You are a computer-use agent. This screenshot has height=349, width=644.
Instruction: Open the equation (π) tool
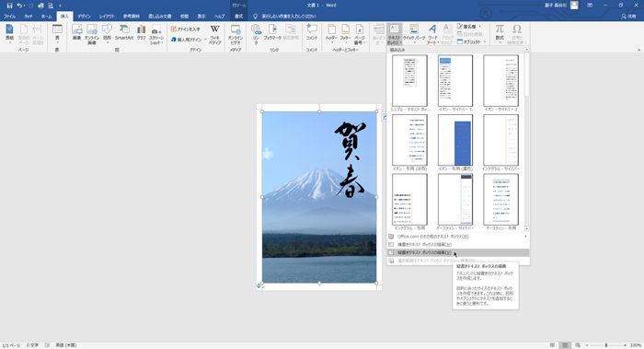500,32
